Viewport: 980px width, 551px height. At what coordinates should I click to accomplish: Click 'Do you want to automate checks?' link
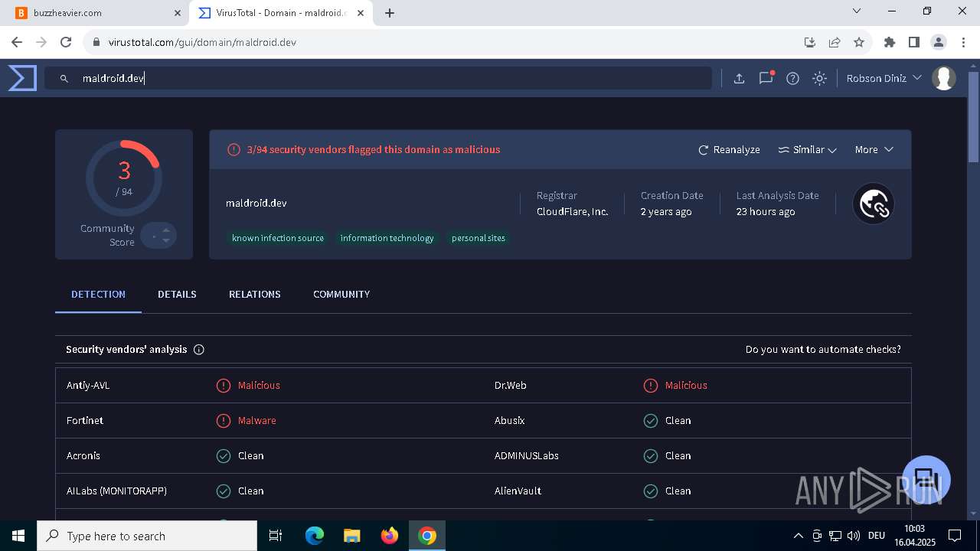tap(823, 350)
